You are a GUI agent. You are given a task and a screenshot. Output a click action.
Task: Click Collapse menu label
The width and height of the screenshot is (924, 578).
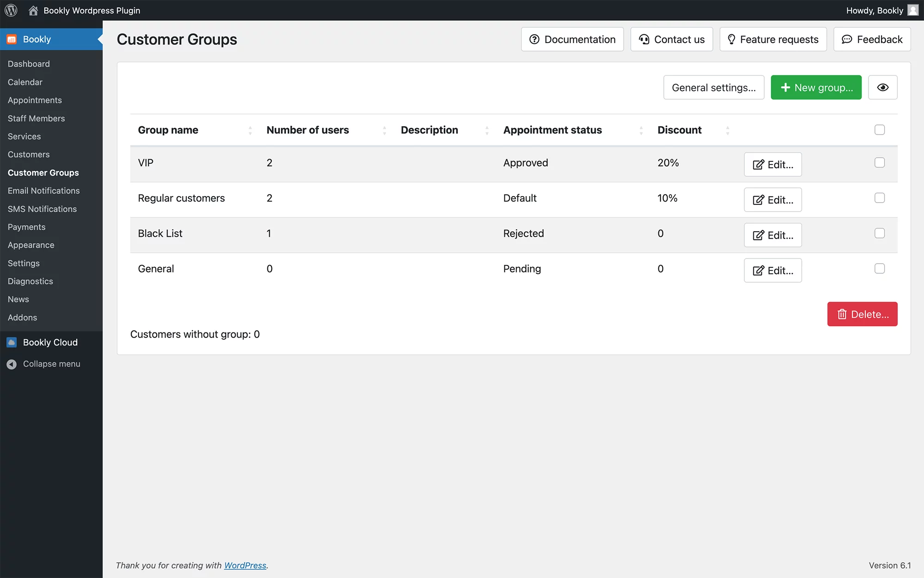[x=51, y=364]
